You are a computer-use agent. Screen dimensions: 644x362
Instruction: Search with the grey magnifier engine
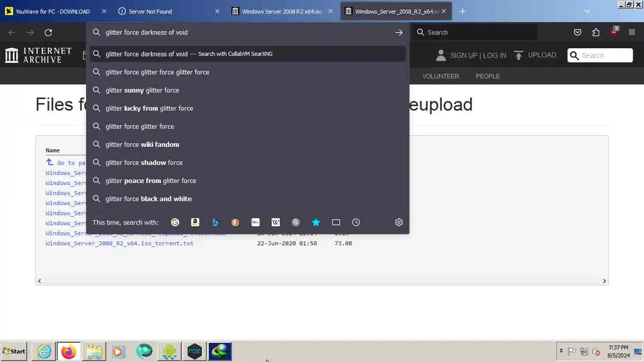coord(296,222)
